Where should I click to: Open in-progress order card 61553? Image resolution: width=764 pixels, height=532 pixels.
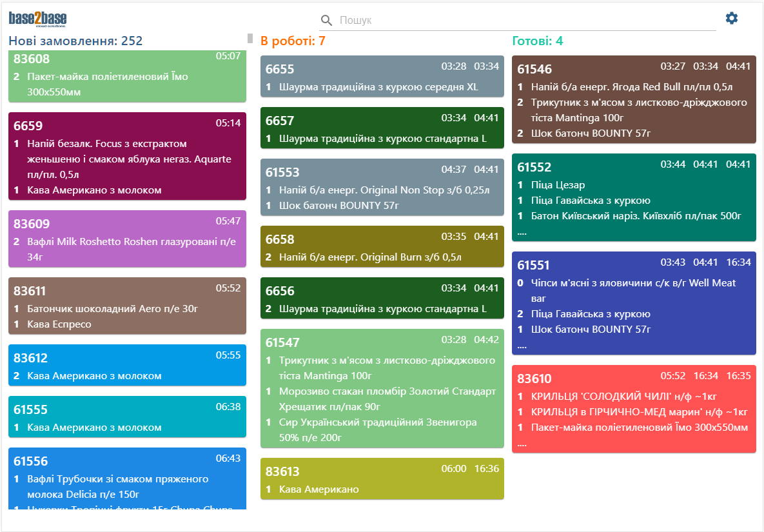point(382,187)
